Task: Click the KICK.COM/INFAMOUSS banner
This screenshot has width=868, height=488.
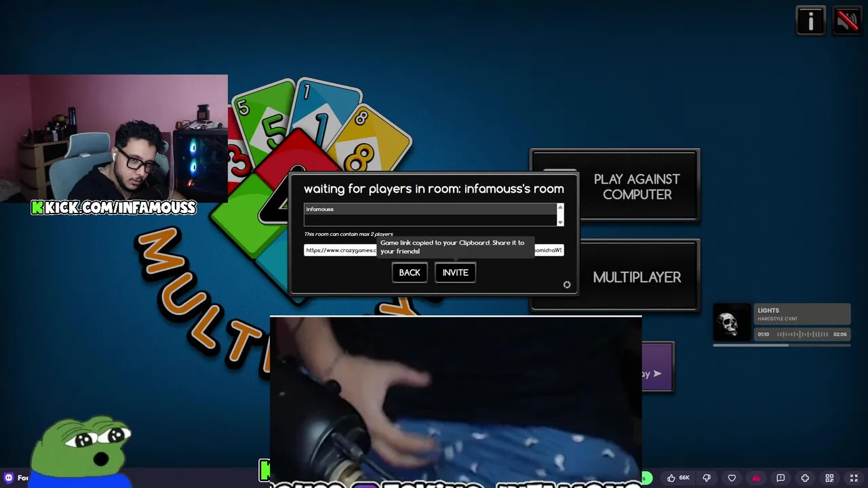Action: pos(114,207)
